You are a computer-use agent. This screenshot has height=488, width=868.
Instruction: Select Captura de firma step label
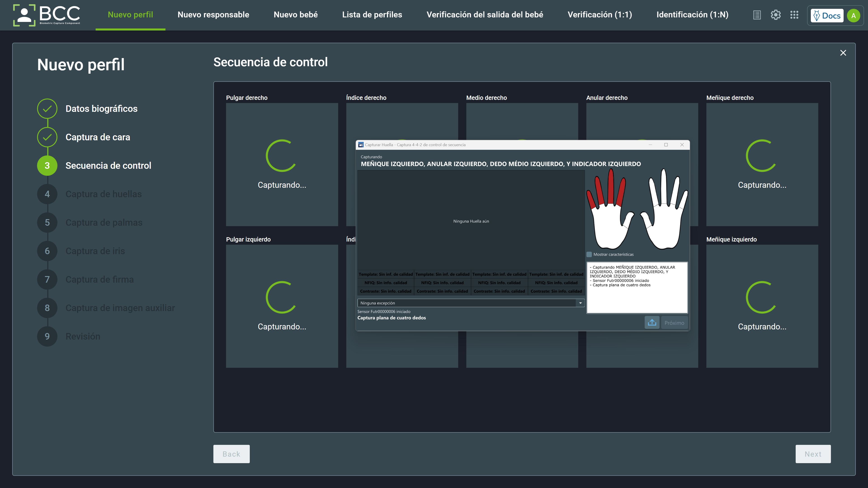tap(99, 279)
